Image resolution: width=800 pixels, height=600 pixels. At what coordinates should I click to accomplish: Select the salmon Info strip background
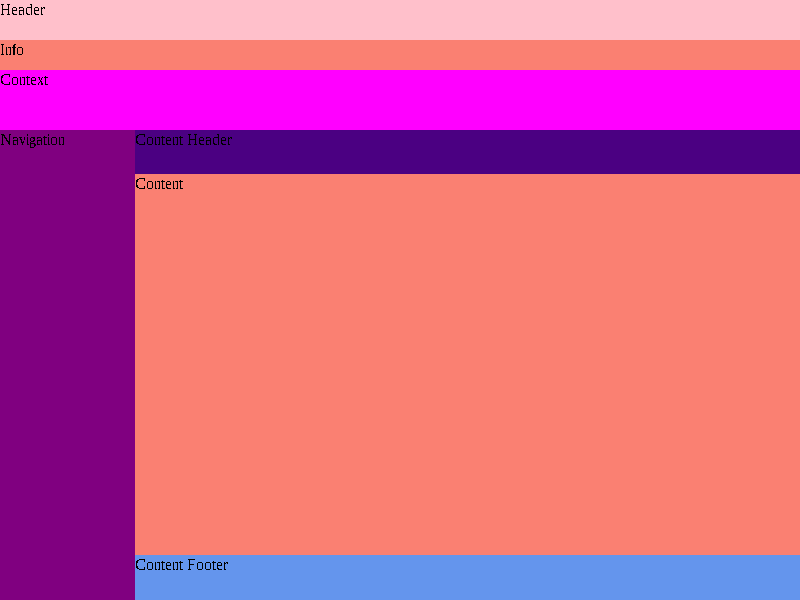point(400,55)
